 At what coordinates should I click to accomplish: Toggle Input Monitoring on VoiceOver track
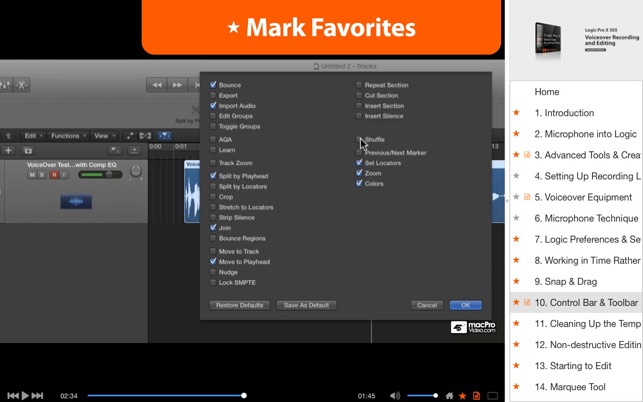(x=64, y=175)
